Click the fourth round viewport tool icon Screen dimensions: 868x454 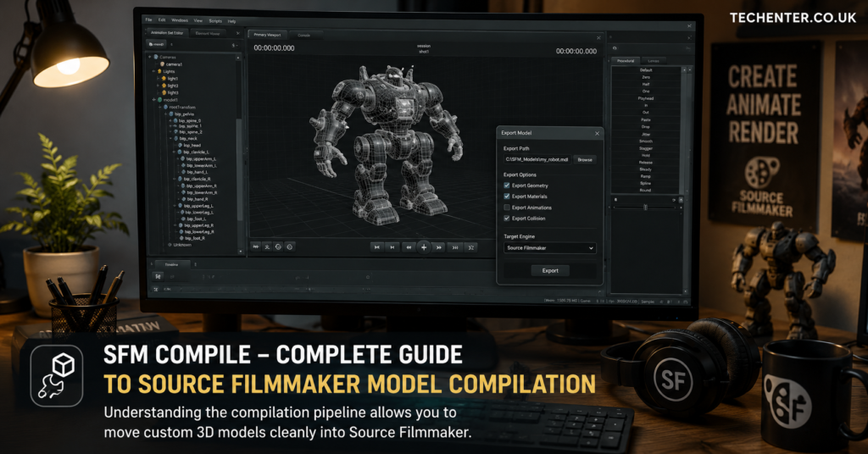point(290,247)
